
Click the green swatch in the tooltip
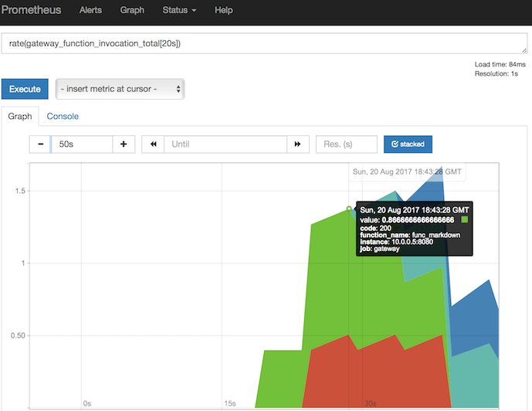465,220
